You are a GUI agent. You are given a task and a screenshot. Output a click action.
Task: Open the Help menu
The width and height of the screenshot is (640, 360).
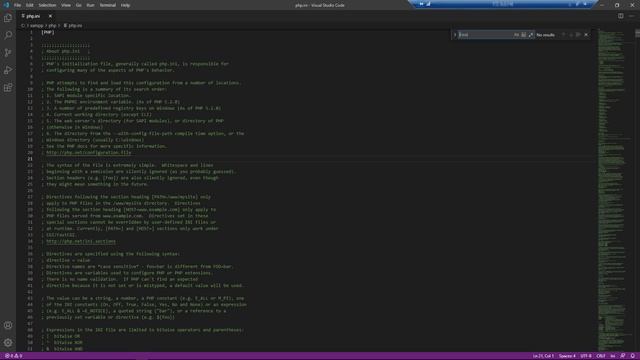[x=125, y=5]
